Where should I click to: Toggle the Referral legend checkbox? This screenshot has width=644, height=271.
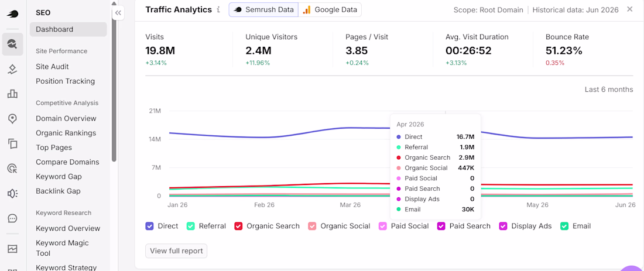191,226
